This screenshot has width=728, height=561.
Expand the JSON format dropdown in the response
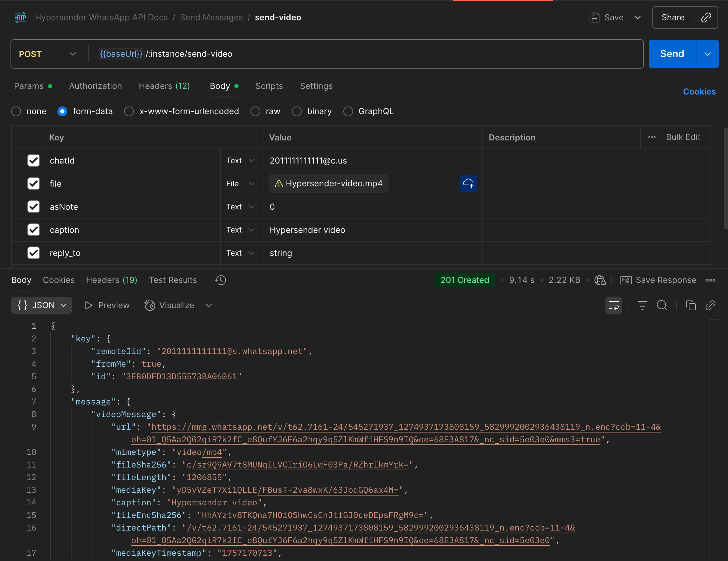click(42, 305)
